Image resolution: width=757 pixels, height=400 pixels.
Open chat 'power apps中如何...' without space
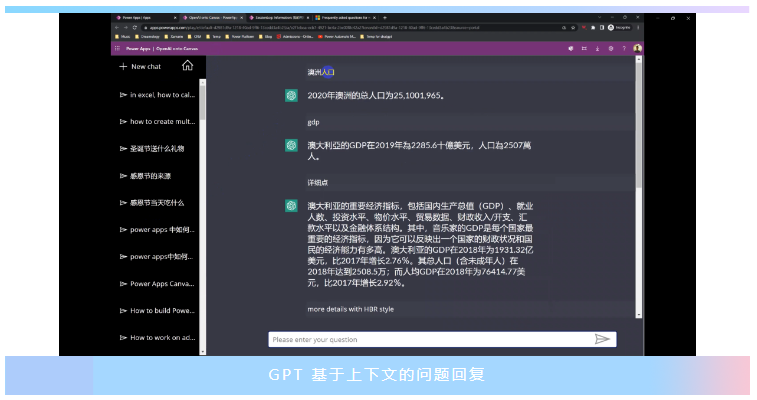pos(157,257)
